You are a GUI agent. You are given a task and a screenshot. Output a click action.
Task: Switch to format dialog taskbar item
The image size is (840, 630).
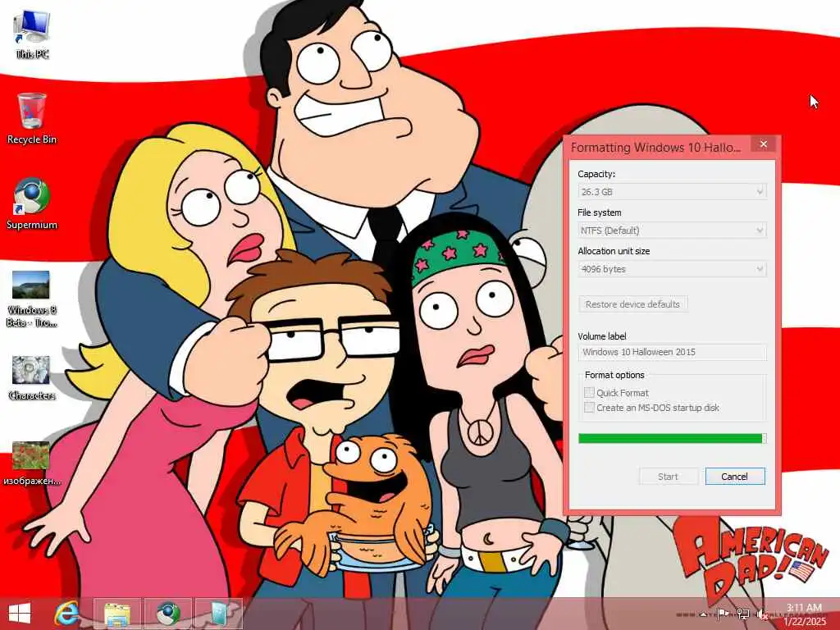point(218,614)
